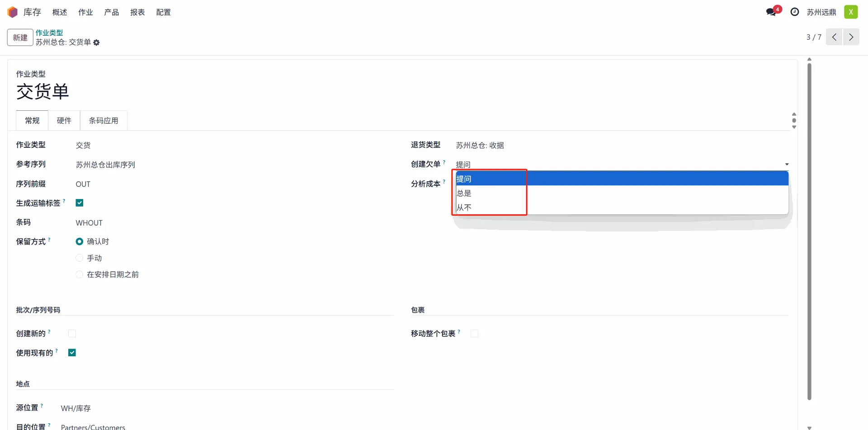
Task: Switch to the 硬件 tab
Action: (x=64, y=121)
